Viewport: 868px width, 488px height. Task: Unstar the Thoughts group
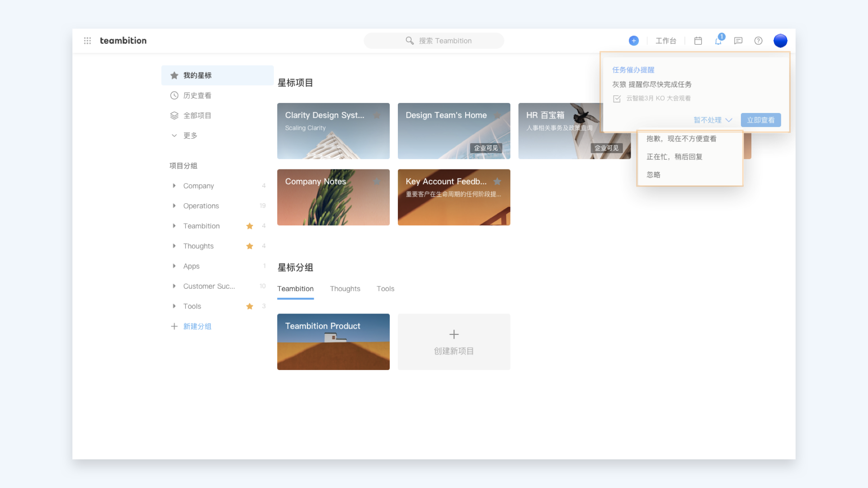pyautogui.click(x=250, y=246)
